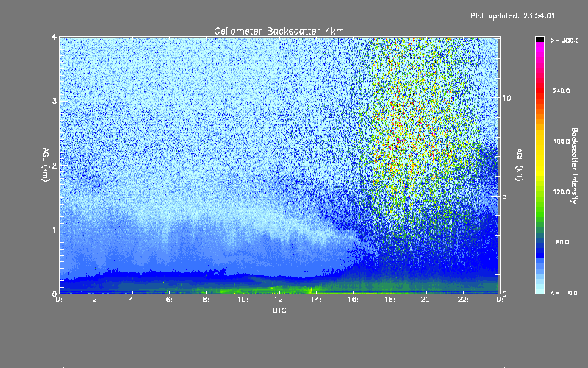The height and width of the screenshot is (368, 588).
Task: Click the '22:' x-axis tick label
Action: click(463, 300)
